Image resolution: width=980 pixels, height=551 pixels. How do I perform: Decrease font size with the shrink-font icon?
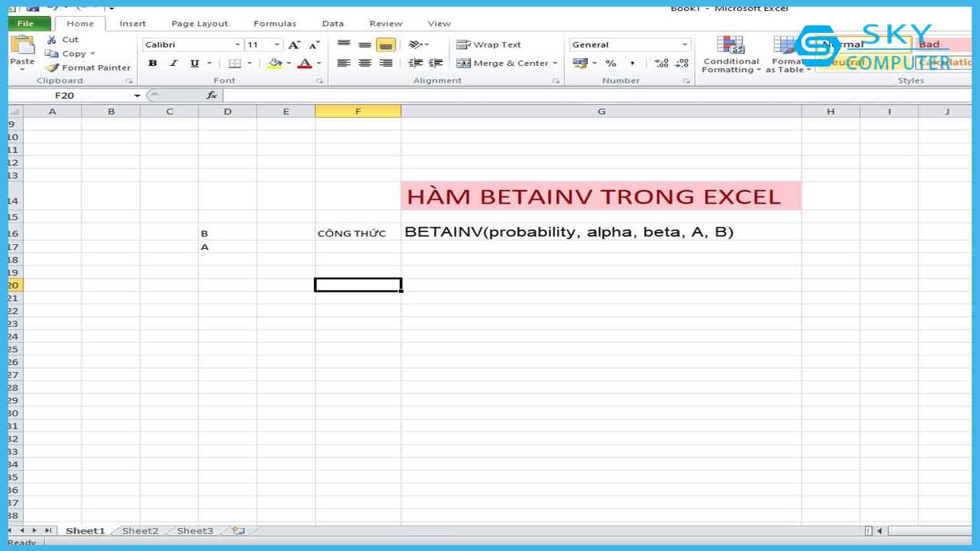tap(314, 45)
